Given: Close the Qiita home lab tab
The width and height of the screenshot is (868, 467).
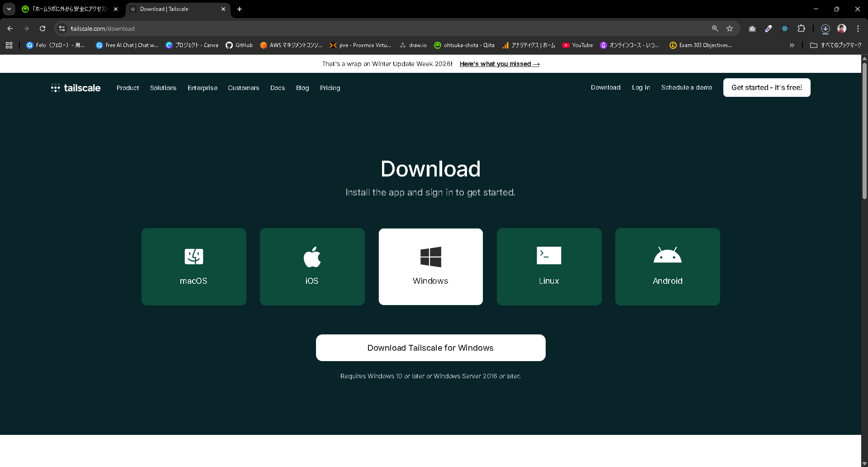Looking at the screenshot, I should [116, 9].
